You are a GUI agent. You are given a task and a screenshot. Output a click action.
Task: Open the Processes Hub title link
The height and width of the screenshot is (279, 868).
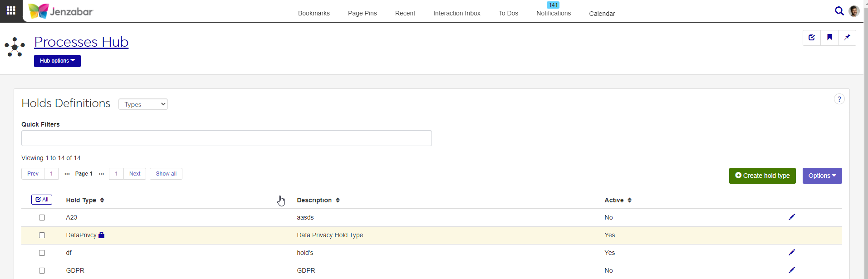pos(81,42)
